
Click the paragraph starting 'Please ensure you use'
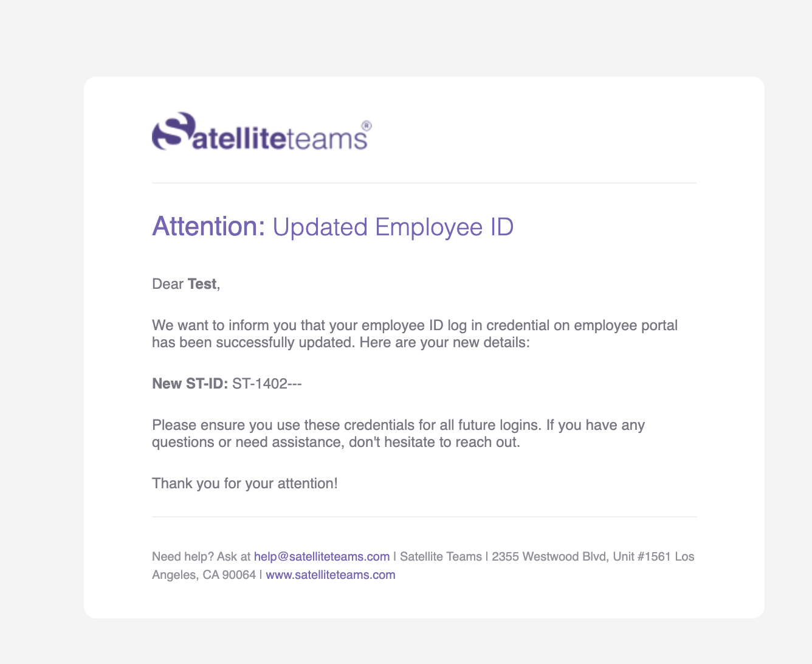(x=398, y=433)
